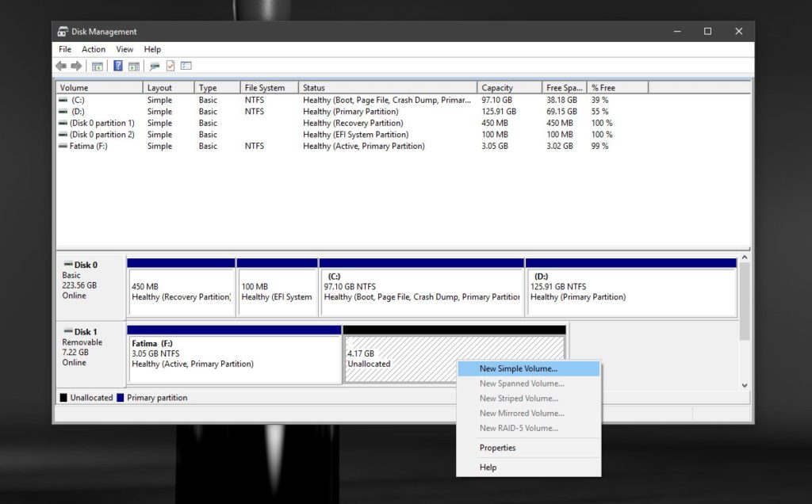
Task: Click the scrollbar down arrow in the graph pane
Action: [x=744, y=385]
